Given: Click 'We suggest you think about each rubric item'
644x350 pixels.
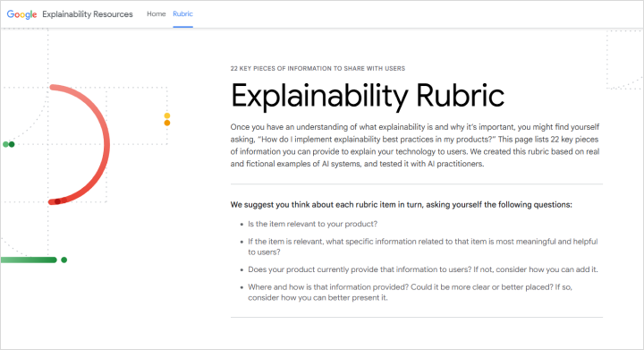Looking at the screenshot, I should pos(401,205).
